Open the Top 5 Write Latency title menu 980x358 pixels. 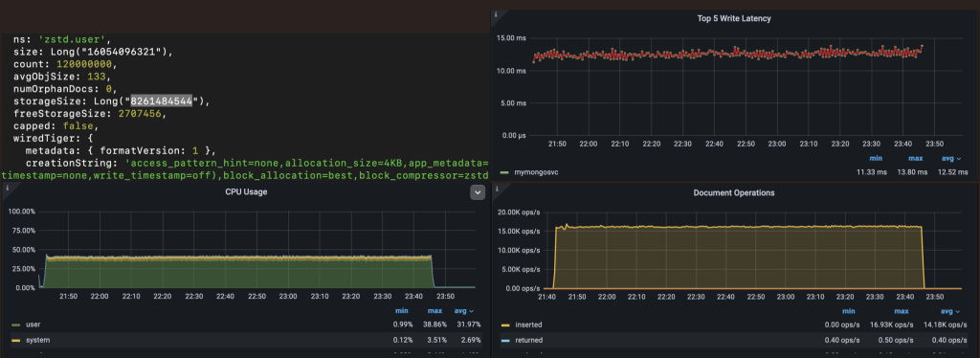pos(734,18)
